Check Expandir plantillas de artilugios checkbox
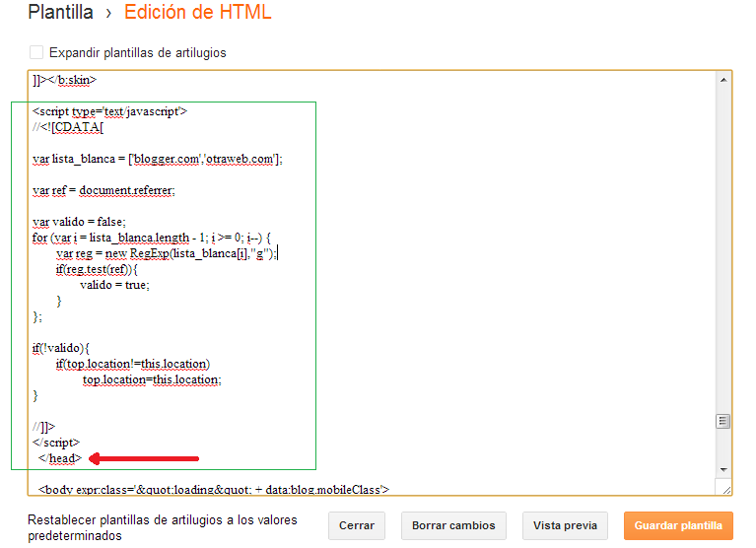The width and height of the screenshot is (756, 548). [36, 52]
